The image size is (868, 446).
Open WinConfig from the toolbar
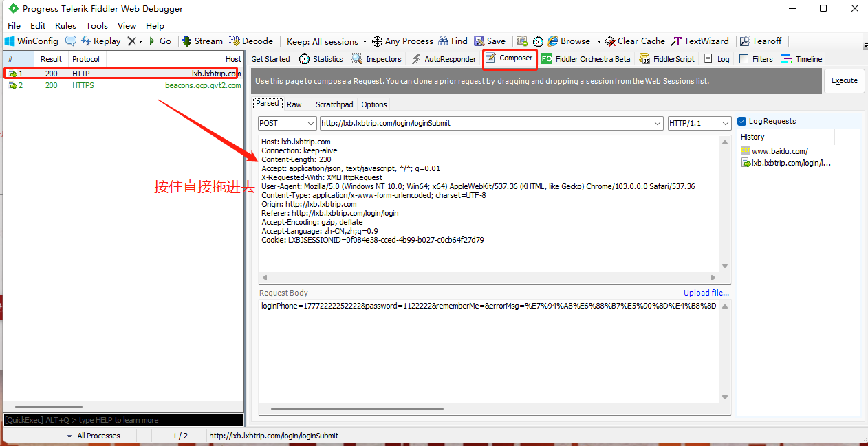pos(32,41)
